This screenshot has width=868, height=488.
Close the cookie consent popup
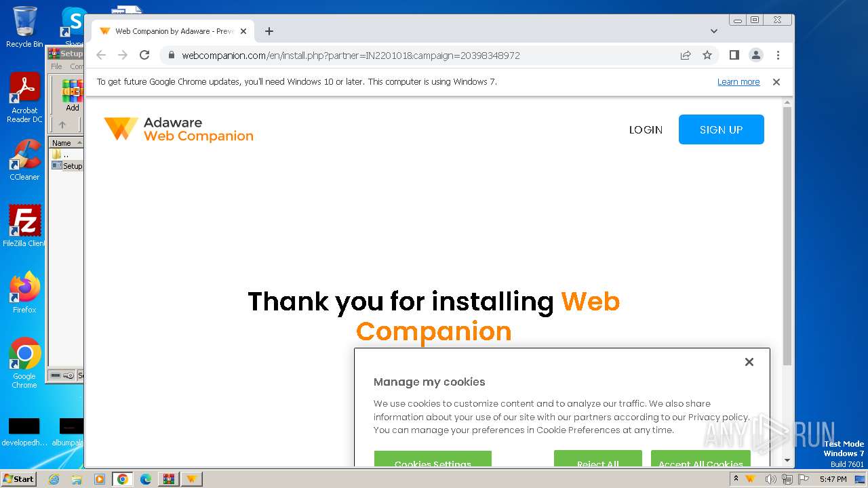(749, 362)
